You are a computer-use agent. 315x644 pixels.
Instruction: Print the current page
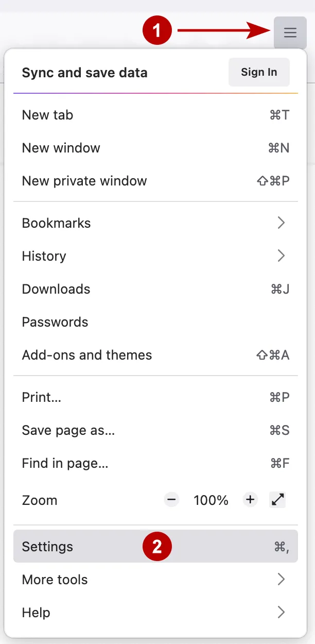pos(41,397)
